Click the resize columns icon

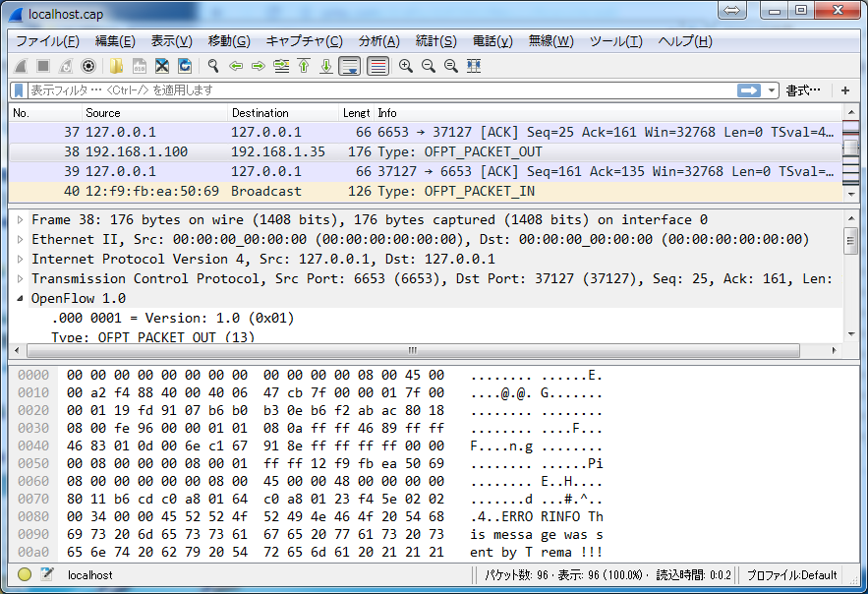474,67
